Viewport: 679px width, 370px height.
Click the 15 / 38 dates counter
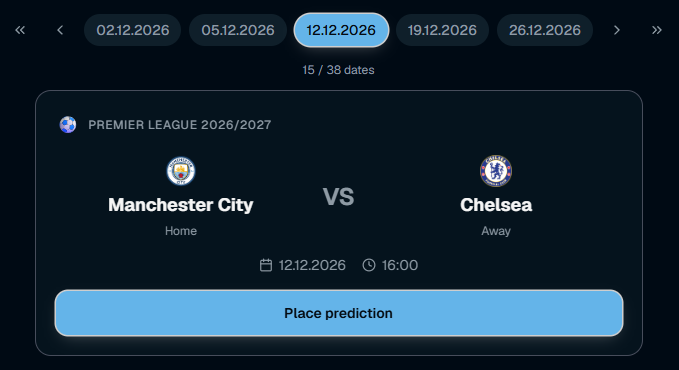pos(338,70)
